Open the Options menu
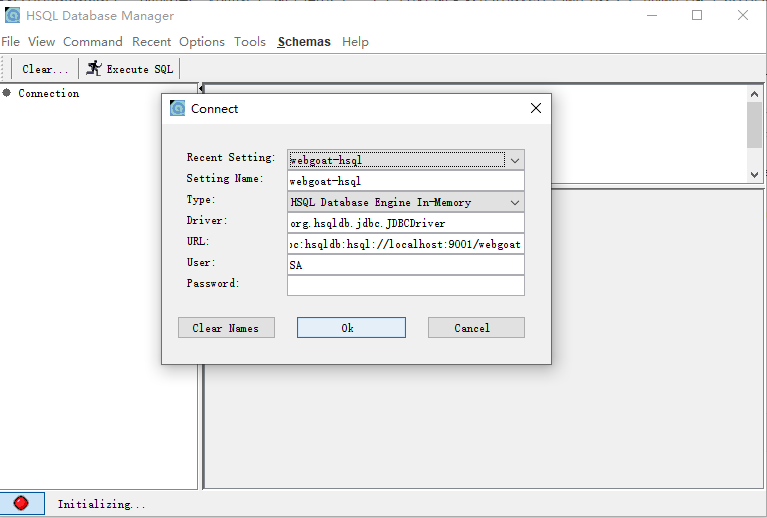Image resolution: width=767 pixels, height=518 pixels. tap(202, 42)
